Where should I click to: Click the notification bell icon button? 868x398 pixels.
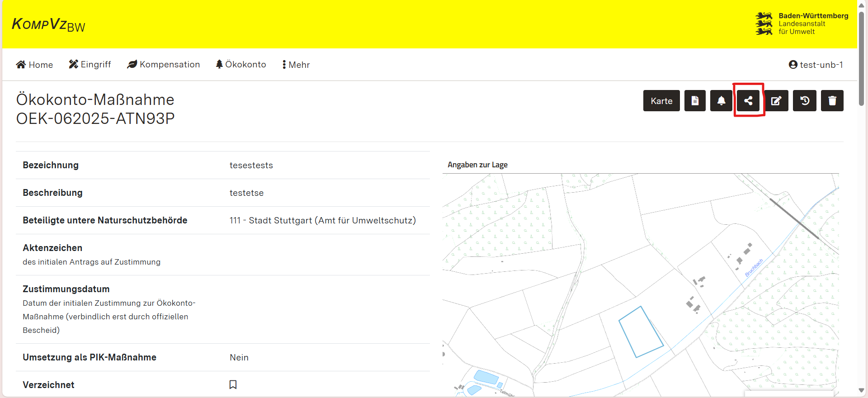(x=721, y=101)
